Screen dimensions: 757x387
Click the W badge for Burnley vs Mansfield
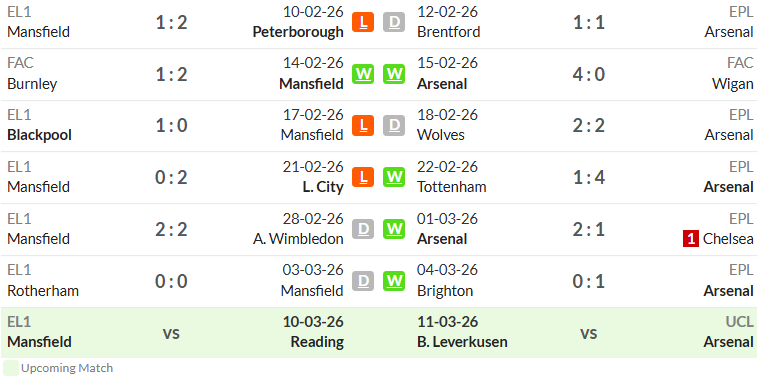click(363, 74)
